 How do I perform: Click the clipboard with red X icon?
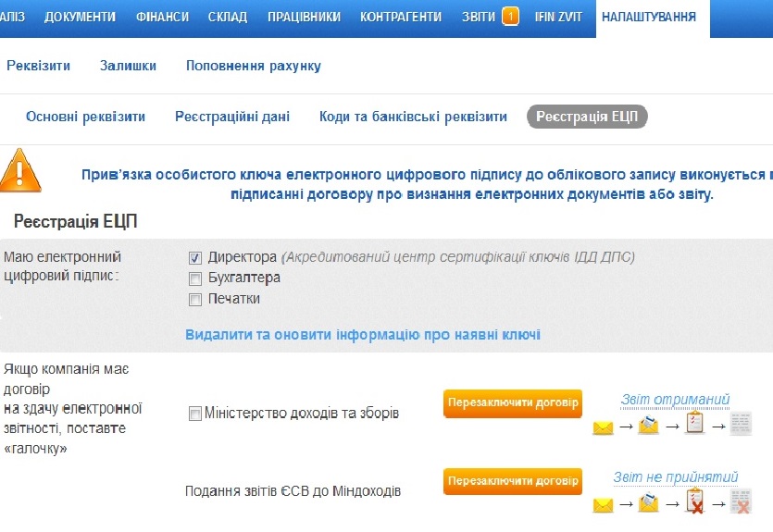[x=694, y=503]
